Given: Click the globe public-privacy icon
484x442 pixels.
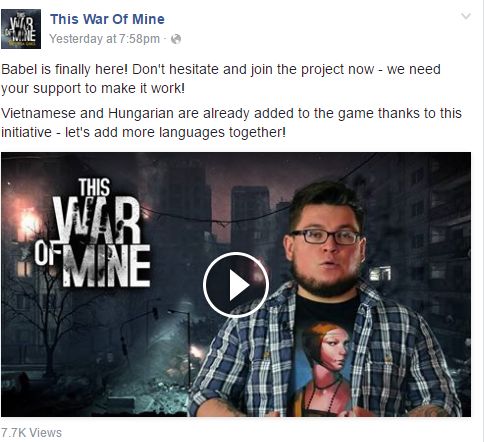Looking at the screenshot, I should click(176, 39).
